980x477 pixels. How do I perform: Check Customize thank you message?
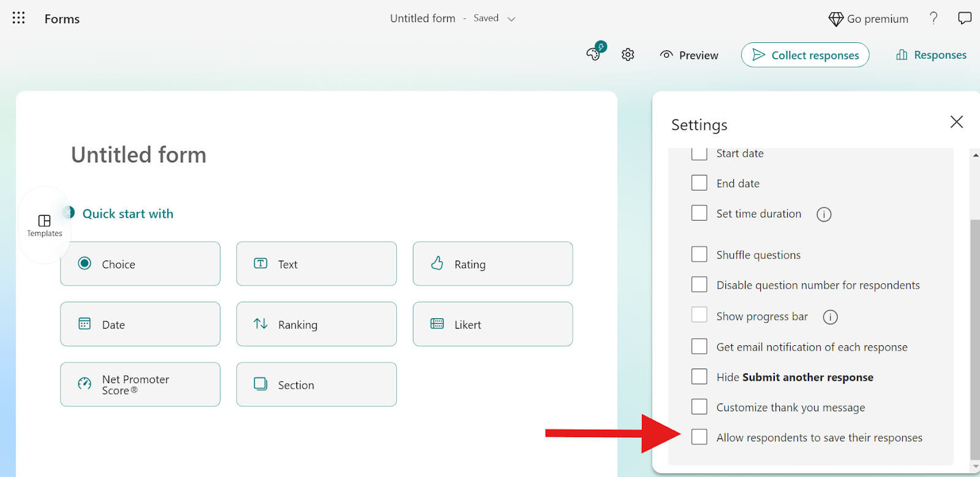[x=699, y=406]
